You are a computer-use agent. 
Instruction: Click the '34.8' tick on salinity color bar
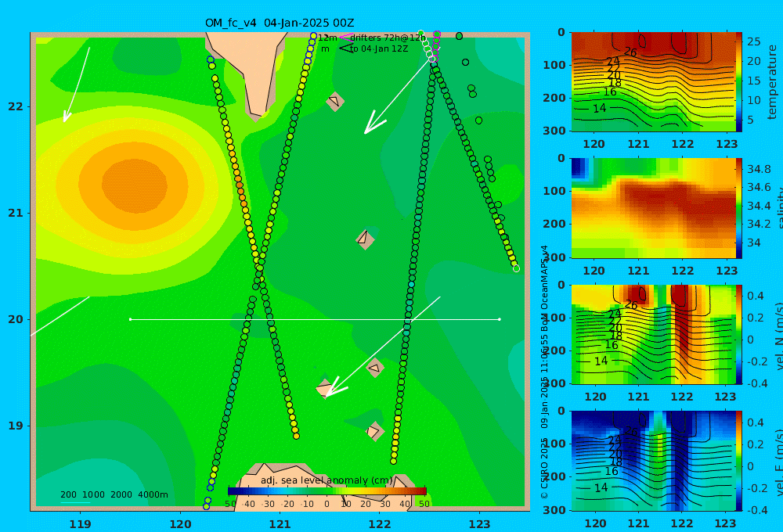pos(759,169)
